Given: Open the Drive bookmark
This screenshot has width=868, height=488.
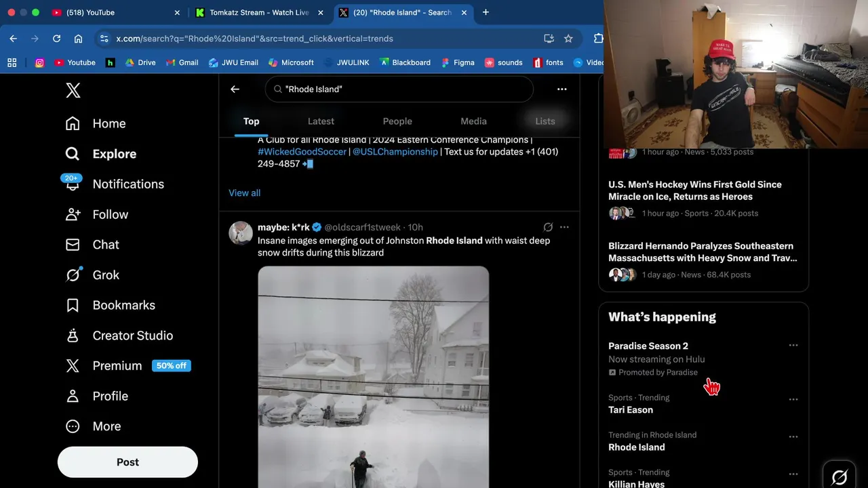Looking at the screenshot, I should pyautogui.click(x=140, y=62).
